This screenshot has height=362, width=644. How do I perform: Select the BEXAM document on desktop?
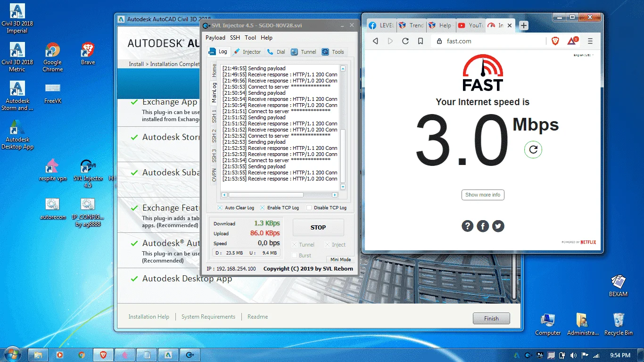(618, 286)
